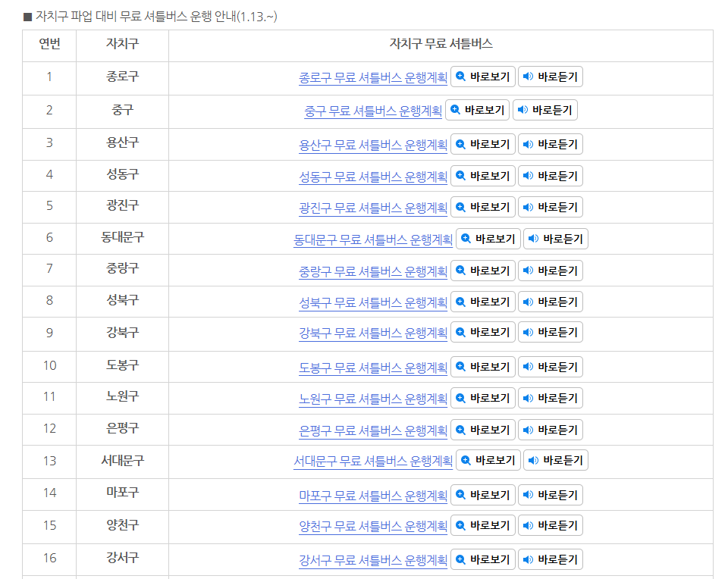The image size is (728, 579).
Task: Open 마포구 무료 셔틀버스 운행계획 link
Action: point(372,496)
